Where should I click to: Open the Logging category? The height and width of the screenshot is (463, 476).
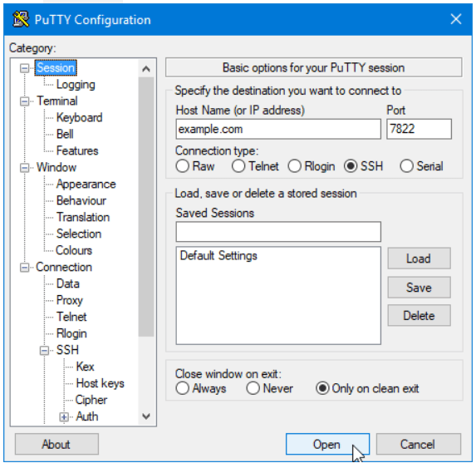(76, 85)
